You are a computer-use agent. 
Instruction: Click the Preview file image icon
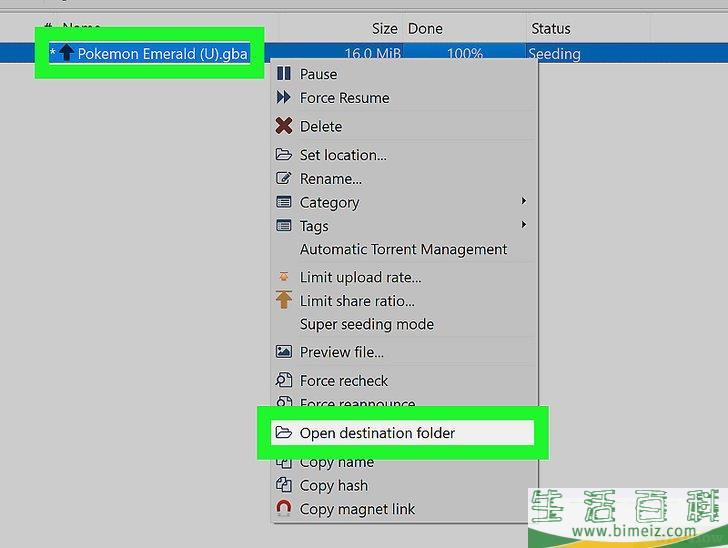(283, 352)
